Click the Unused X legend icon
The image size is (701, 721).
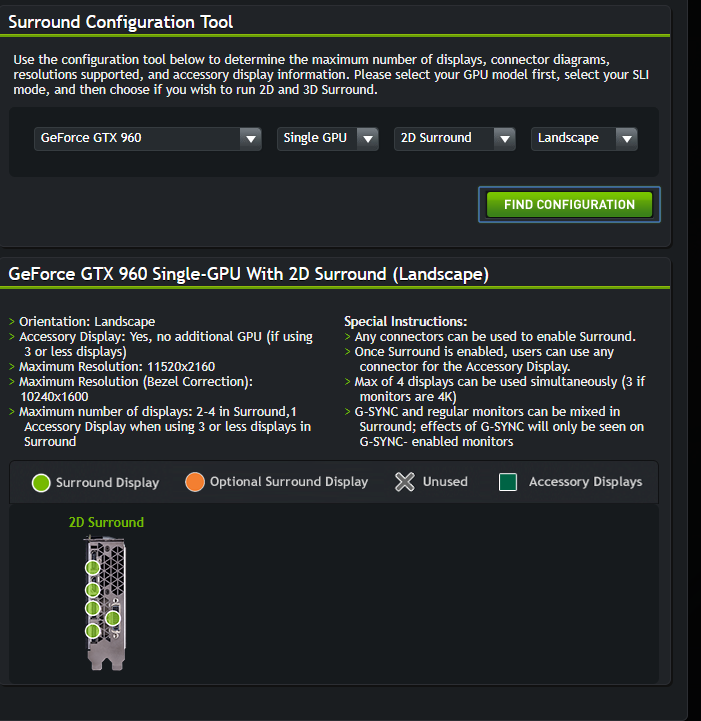[405, 482]
